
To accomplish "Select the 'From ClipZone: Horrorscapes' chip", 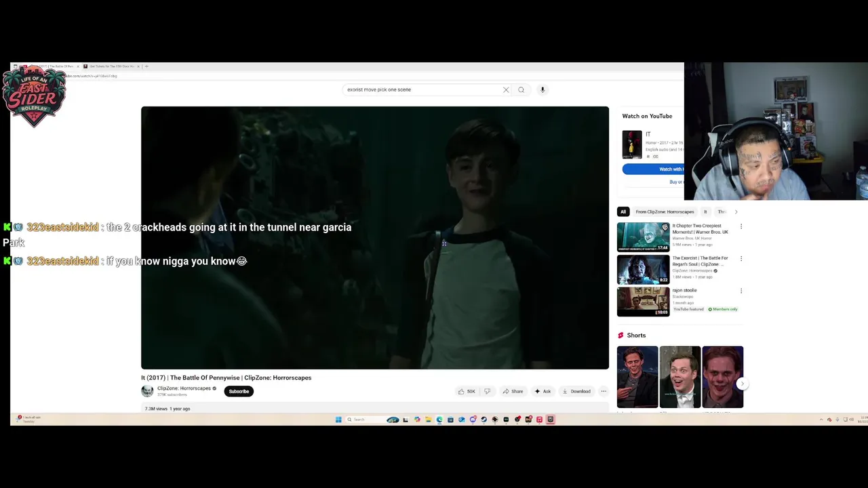I will point(665,211).
